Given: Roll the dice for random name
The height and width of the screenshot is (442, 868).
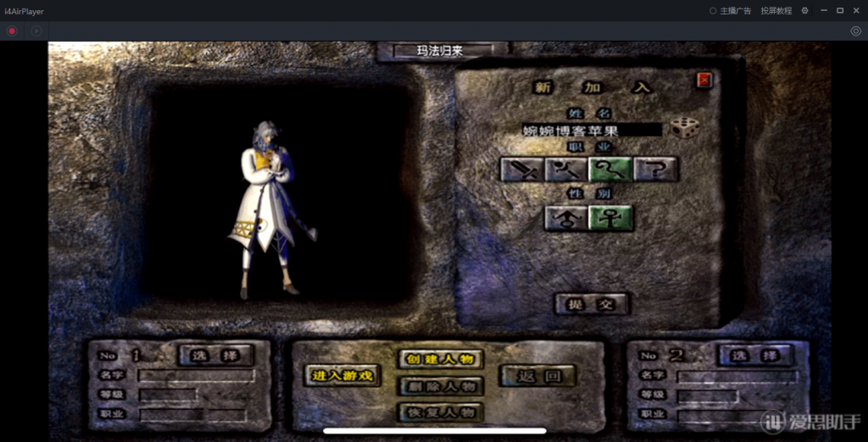Looking at the screenshot, I should 685,128.
